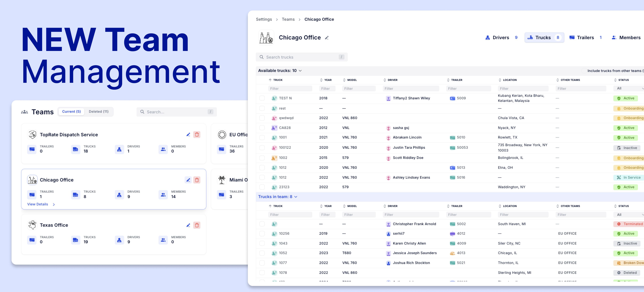Switch to the Drivers tab
This screenshot has width=644, height=292.
click(x=501, y=38)
